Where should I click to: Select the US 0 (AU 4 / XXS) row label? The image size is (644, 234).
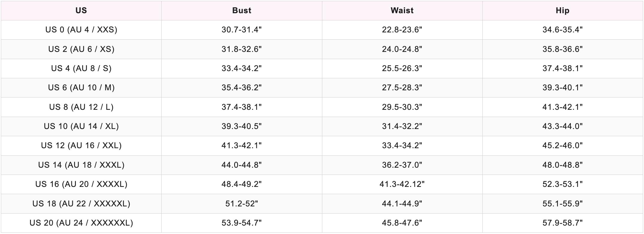tap(81, 30)
